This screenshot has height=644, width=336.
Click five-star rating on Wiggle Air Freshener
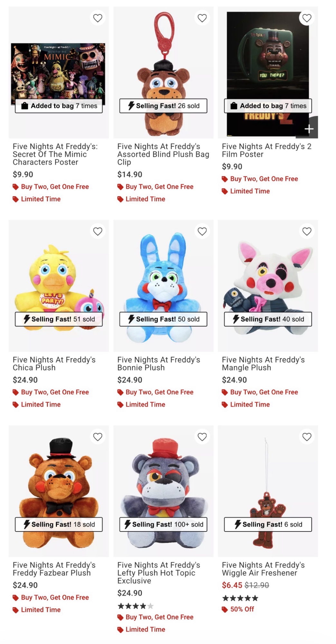[x=240, y=598]
